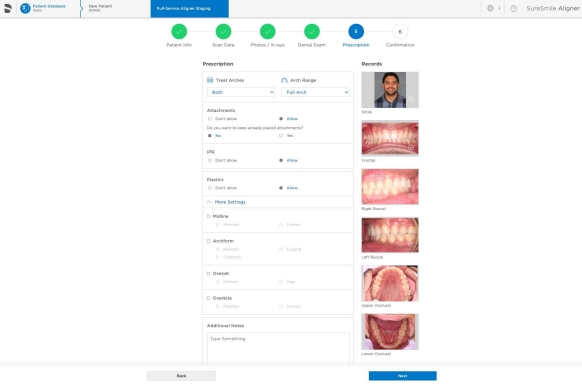Screen dimensions: 582x384
Task: Go to the Scan Data completed step circle
Action: tap(223, 32)
